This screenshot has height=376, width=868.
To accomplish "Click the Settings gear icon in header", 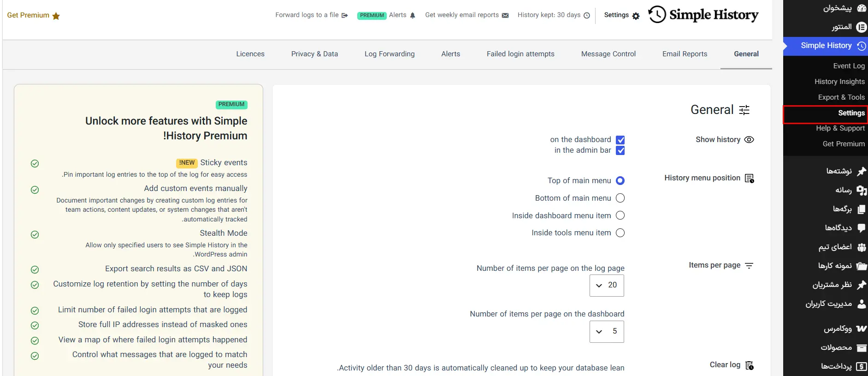I will coord(636,16).
